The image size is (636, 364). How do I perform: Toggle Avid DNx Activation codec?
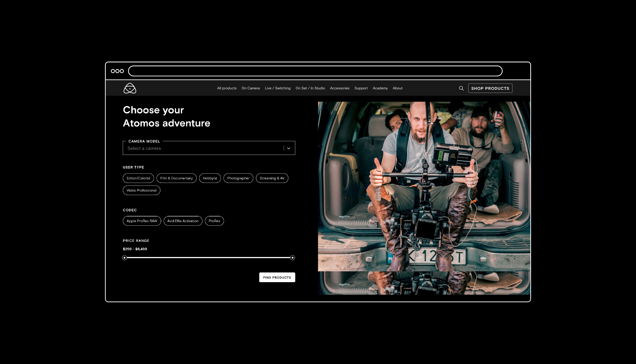(183, 221)
